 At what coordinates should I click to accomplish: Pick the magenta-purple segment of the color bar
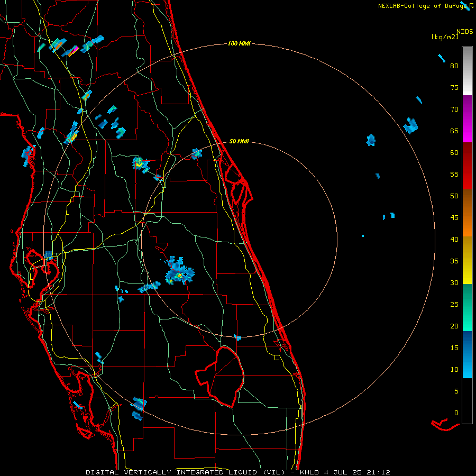pos(467,118)
